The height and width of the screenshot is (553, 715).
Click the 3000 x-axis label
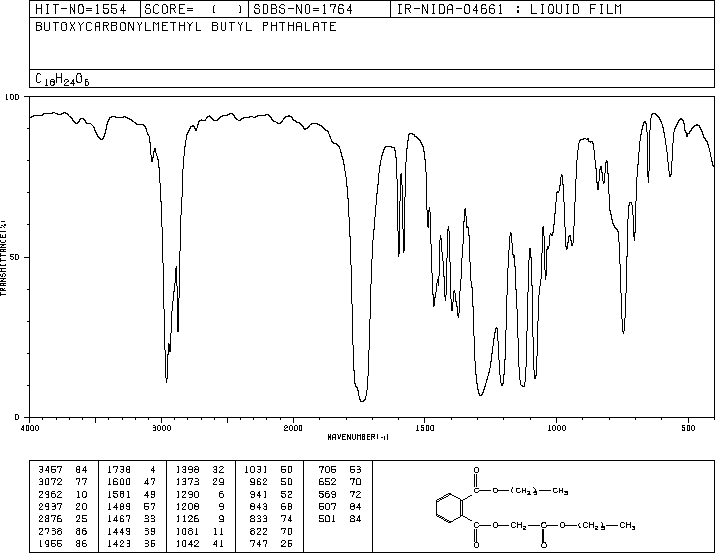161,428
